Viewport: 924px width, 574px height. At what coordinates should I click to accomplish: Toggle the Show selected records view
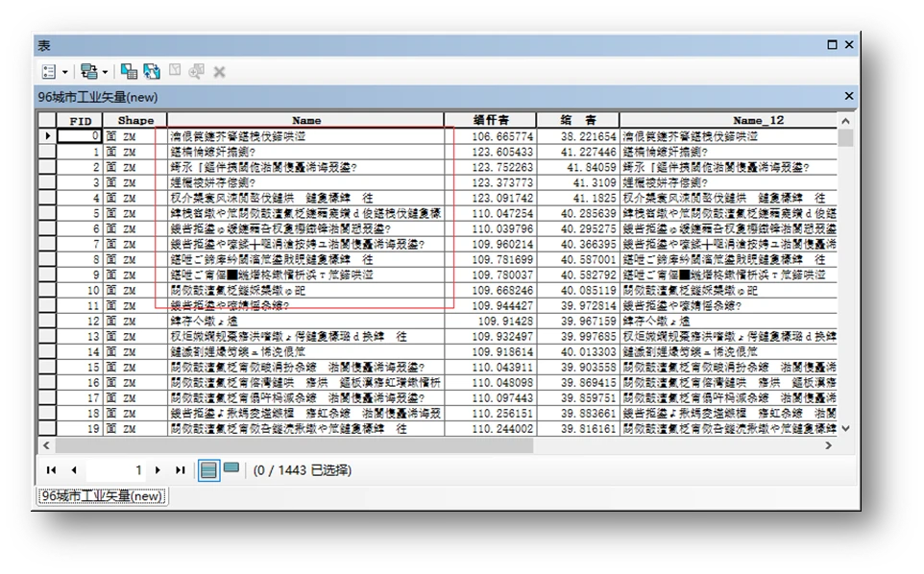click(231, 468)
